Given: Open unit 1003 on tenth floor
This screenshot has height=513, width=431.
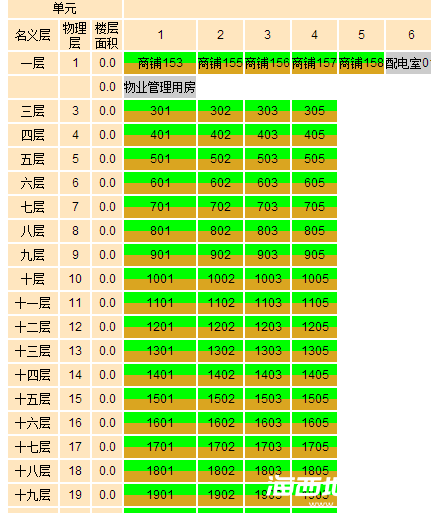Looking at the screenshot, I should [267, 279].
